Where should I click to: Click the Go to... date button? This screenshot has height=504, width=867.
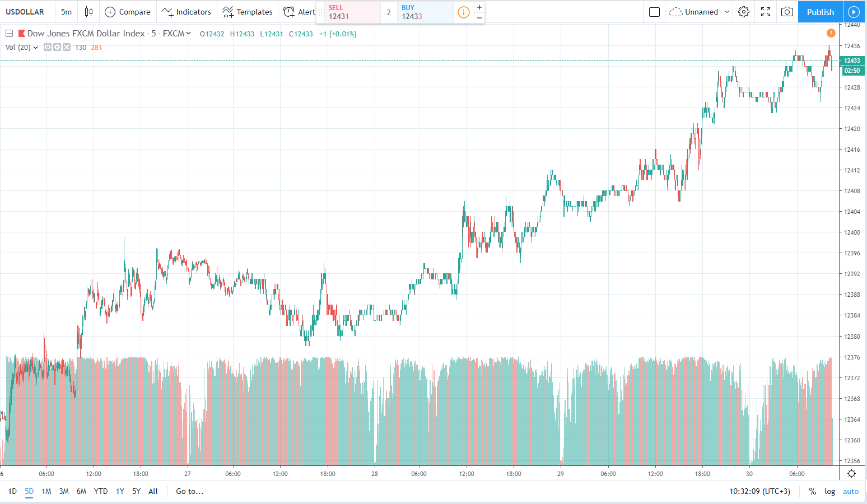[190, 491]
